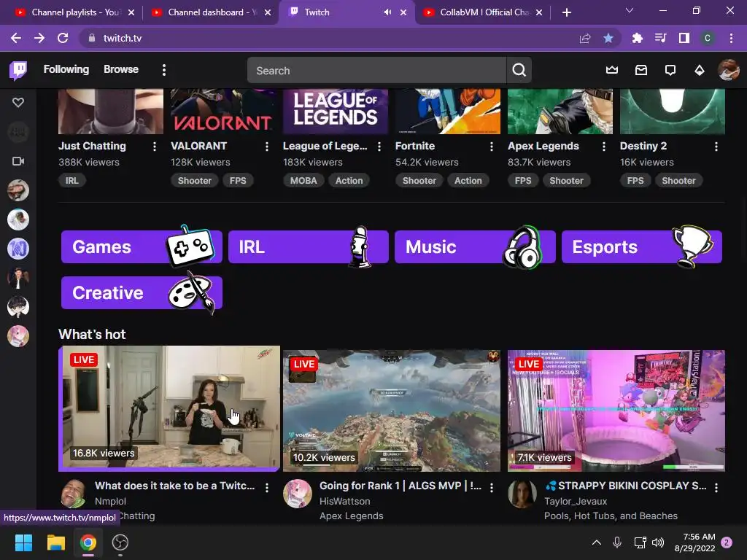747x560 pixels.
Task: Open the Taylor_Jevaux channel avatar
Action: (x=522, y=494)
